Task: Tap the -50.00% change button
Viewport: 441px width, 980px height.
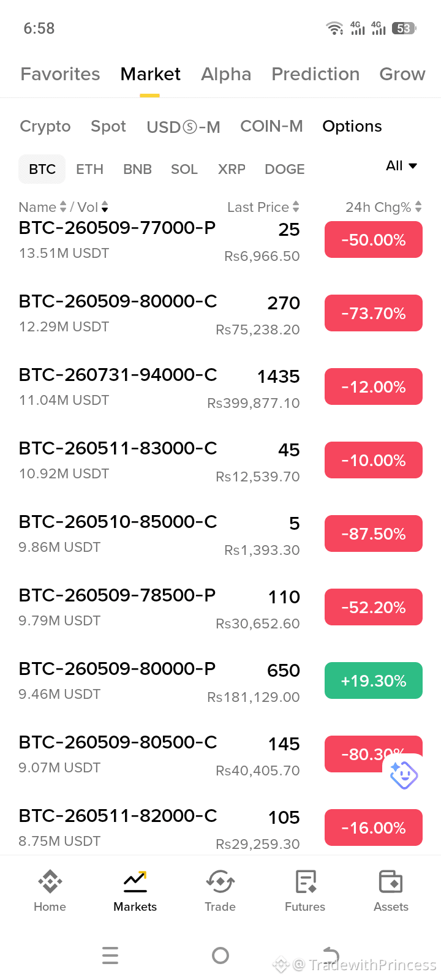Action: (x=374, y=239)
